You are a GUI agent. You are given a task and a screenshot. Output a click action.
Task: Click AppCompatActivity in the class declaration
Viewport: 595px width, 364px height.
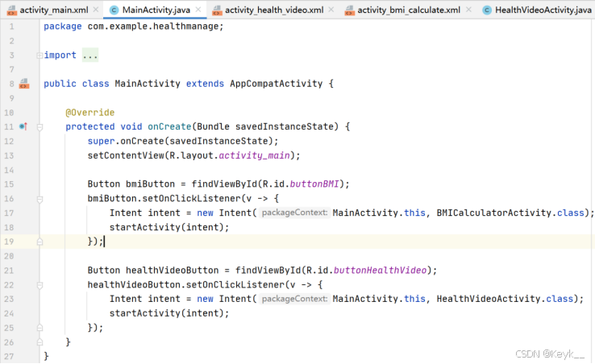click(277, 84)
